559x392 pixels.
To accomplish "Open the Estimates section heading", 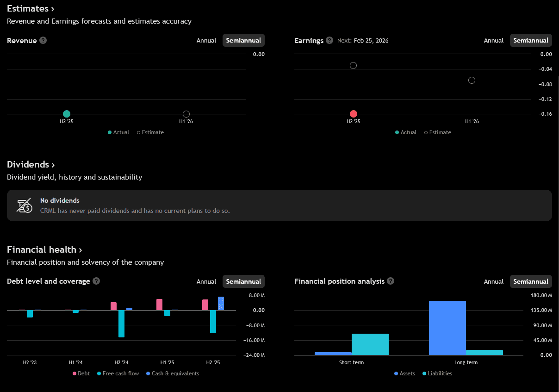I will coord(31,8).
